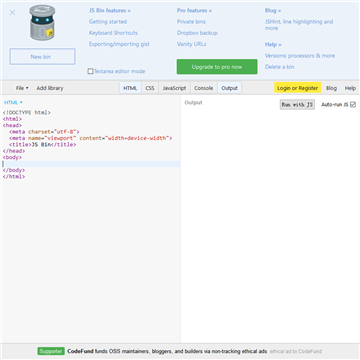
Task: Click the opening <body> tag line
Action: tap(12, 157)
